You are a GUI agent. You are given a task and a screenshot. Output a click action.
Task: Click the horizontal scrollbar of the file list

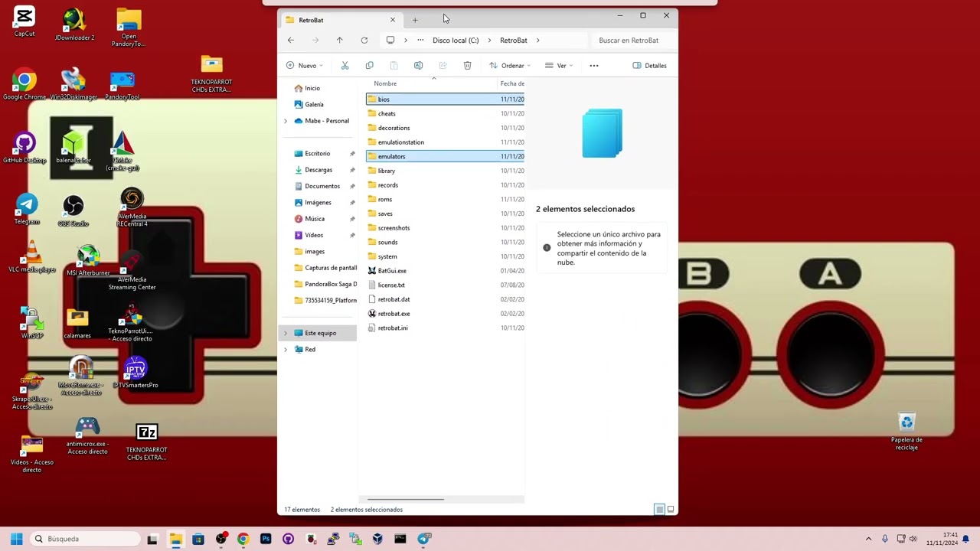407,499
